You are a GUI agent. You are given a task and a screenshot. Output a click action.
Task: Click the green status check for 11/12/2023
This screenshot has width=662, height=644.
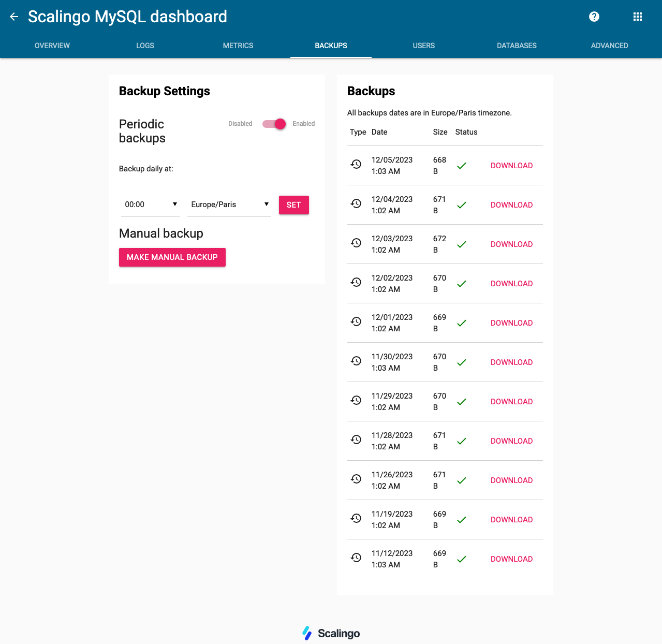pyautogui.click(x=462, y=559)
